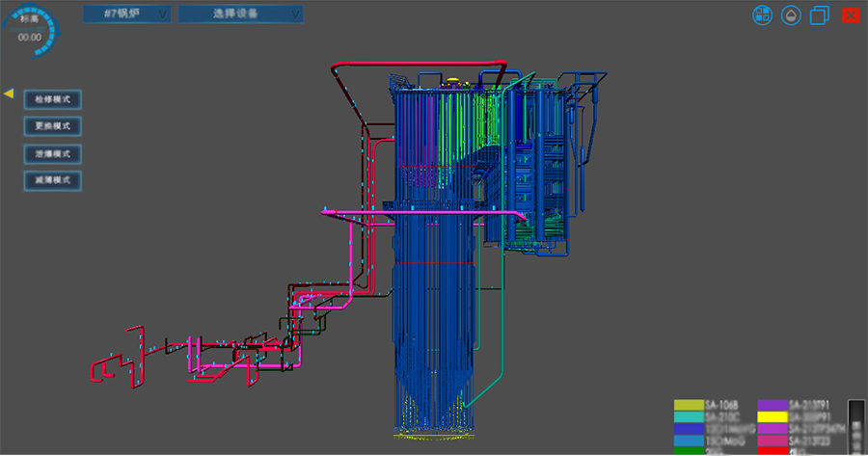The image size is (868, 456).
Task: Open the 选择设备 device dropdown
Action: (240, 13)
